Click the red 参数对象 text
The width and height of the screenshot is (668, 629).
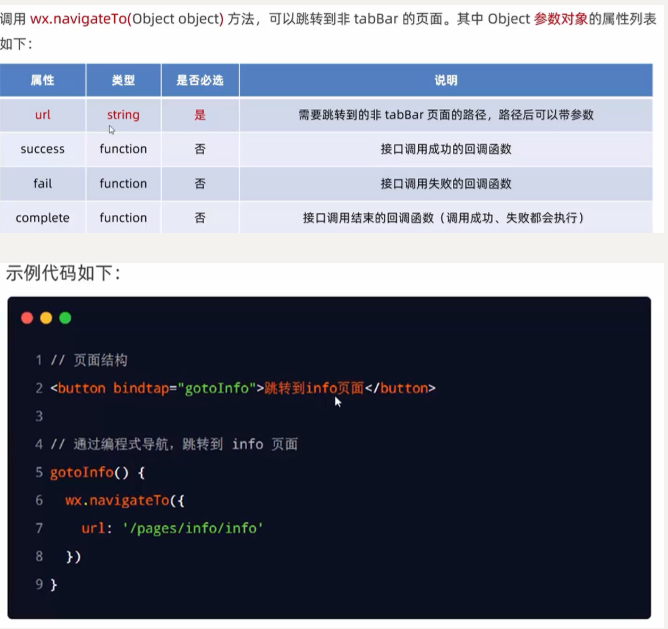coord(561,19)
